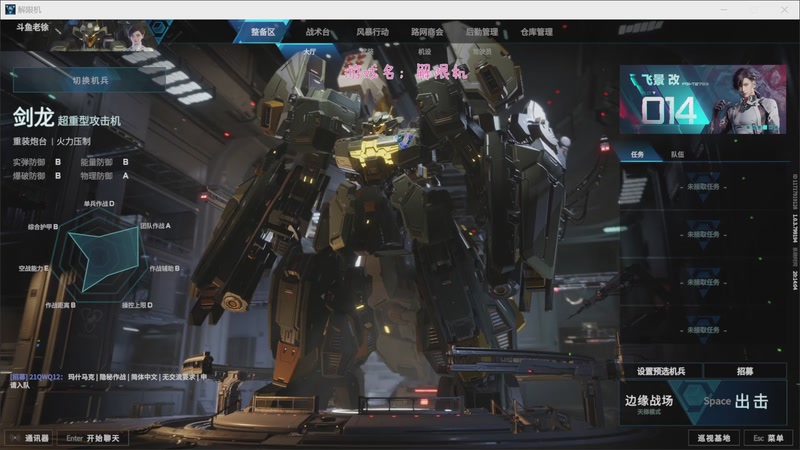
Task: Click the 爆破防御 B stat
Action: pos(37,176)
